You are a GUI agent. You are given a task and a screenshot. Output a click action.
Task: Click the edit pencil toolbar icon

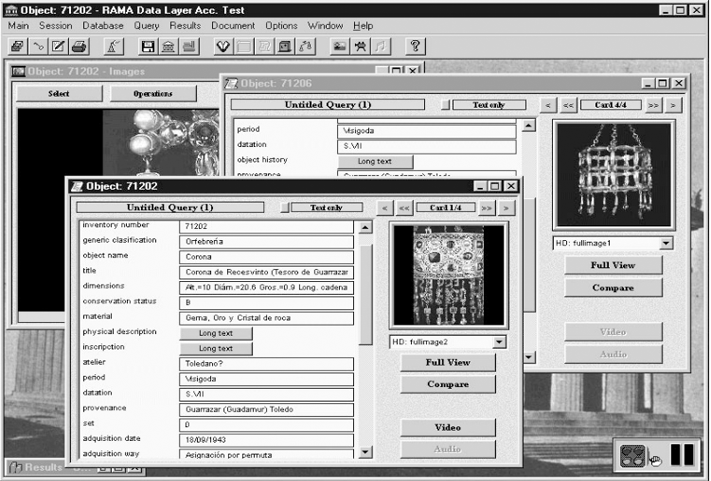point(58,46)
